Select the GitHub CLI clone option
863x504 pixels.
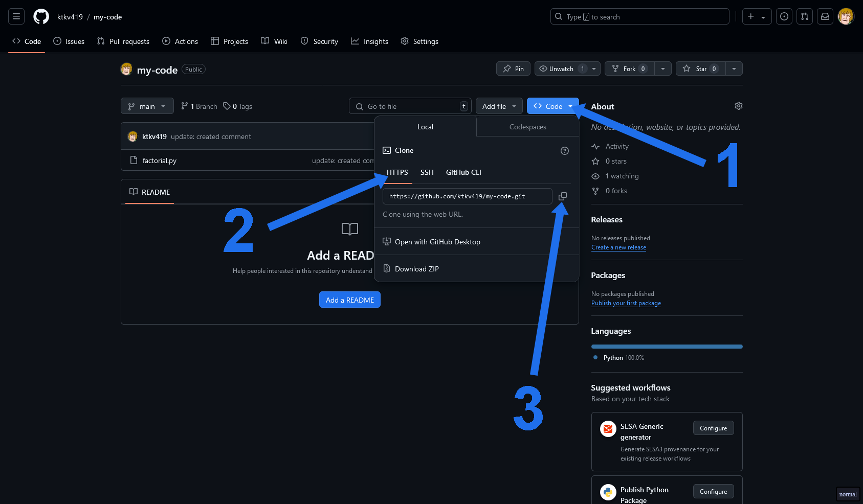(463, 172)
